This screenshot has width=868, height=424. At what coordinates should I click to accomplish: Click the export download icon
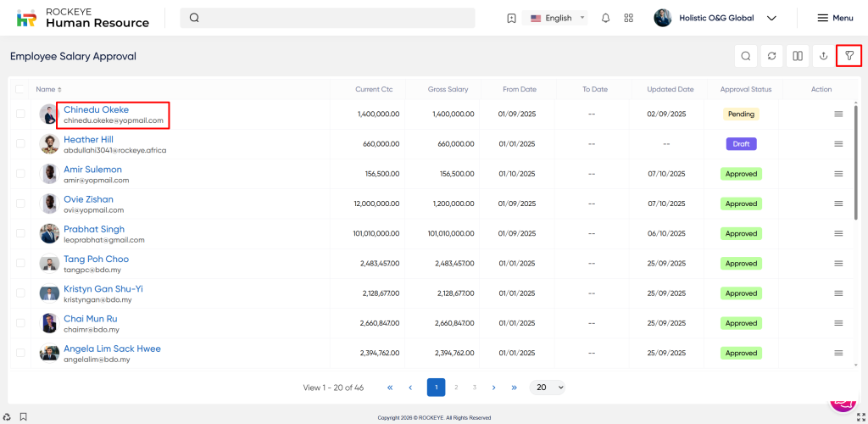(823, 56)
